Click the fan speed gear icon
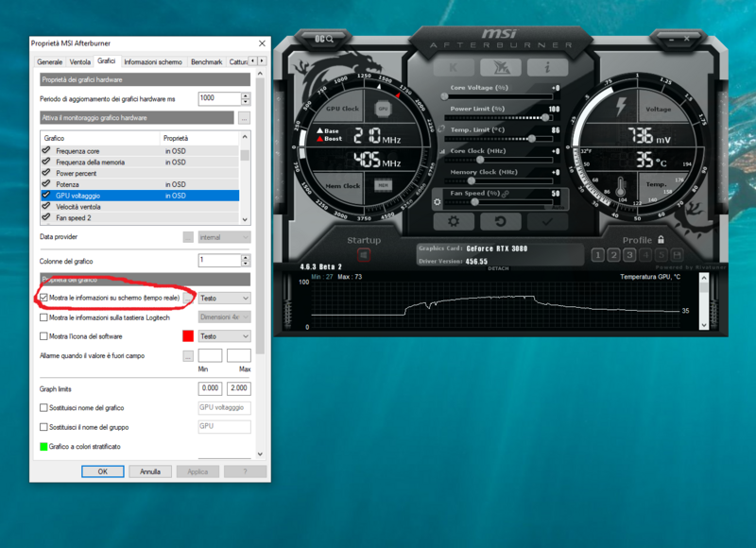This screenshot has width=756, height=548. 438,202
